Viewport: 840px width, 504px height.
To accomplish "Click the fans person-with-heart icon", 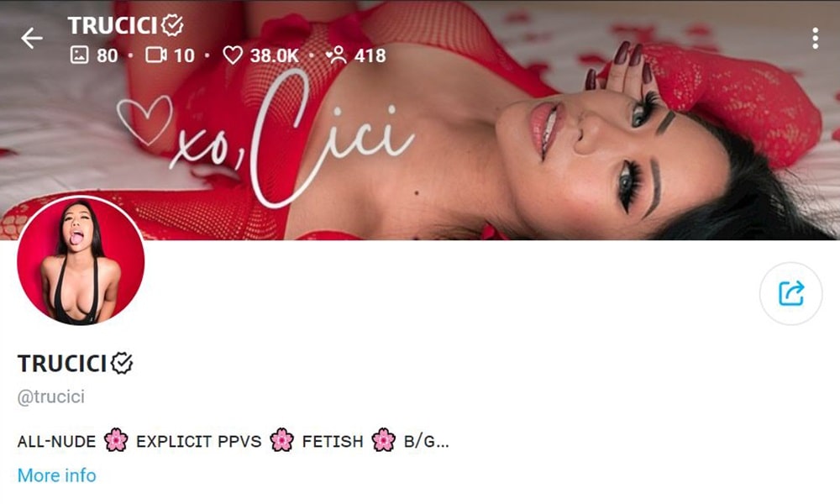I will coord(337,55).
